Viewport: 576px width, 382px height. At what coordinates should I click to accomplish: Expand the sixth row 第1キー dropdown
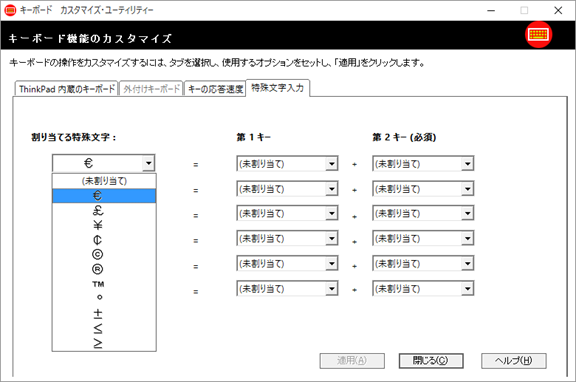click(331, 289)
